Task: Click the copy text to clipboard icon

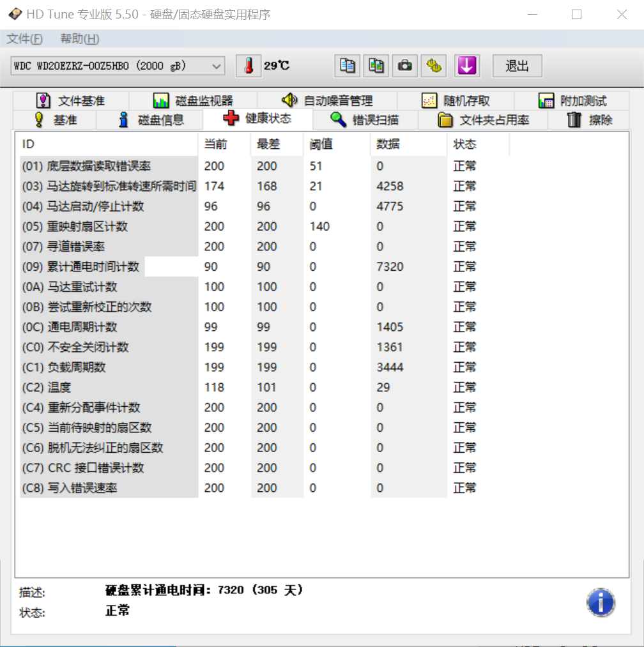Action: click(x=347, y=66)
